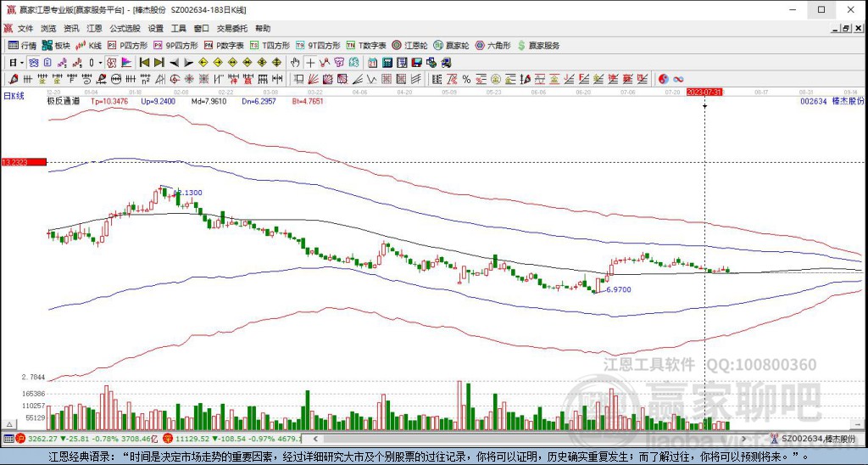Switch to the K线 candlestick chart
Image resolution: width=868 pixels, height=465 pixels.
[x=88, y=46]
